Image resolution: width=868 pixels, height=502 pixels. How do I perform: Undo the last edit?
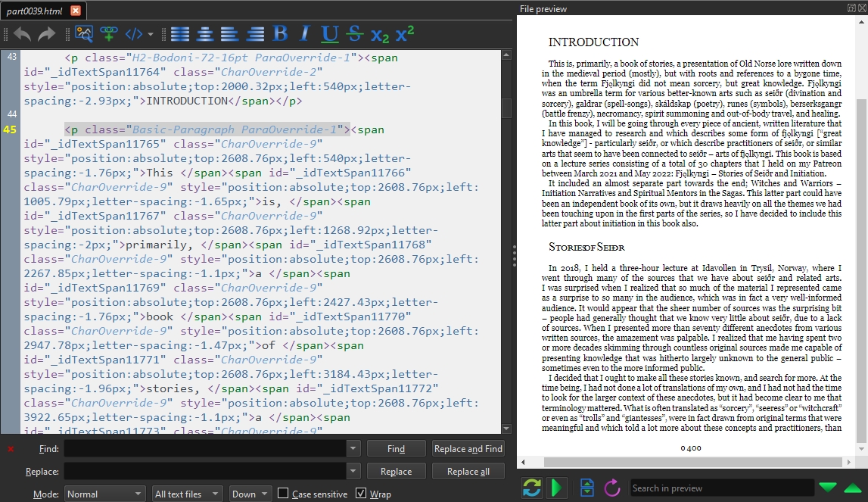tap(22, 34)
